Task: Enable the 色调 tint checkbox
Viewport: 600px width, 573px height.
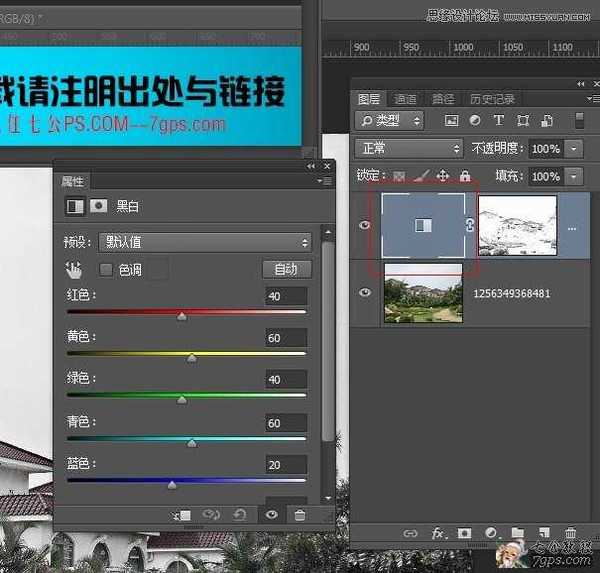Action: (x=106, y=269)
